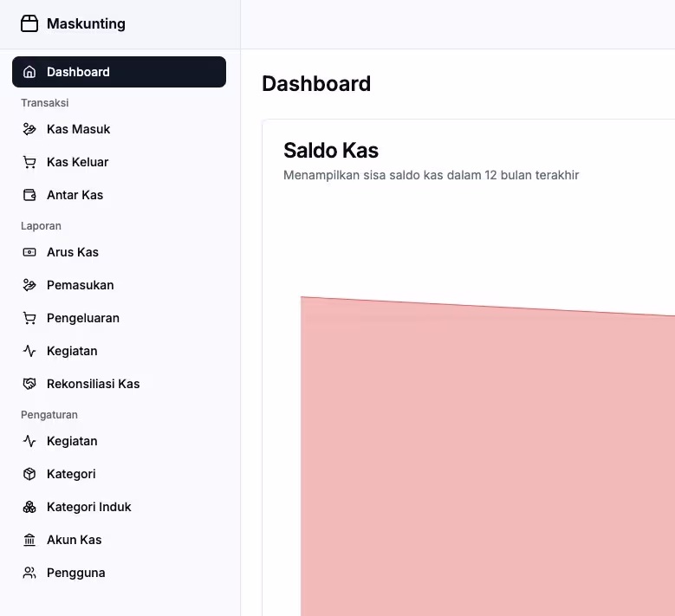The height and width of the screenshot is (616, 675).
Task: Click the Maskunting box logo icon
Action: (x=29, y=23)
